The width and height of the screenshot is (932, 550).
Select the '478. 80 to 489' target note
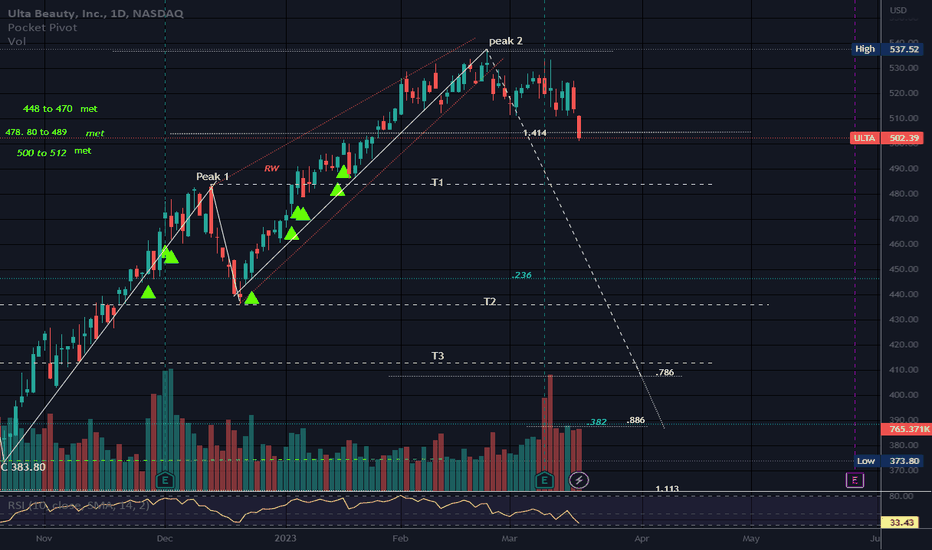pyautogui.click(x=36, y=132)
